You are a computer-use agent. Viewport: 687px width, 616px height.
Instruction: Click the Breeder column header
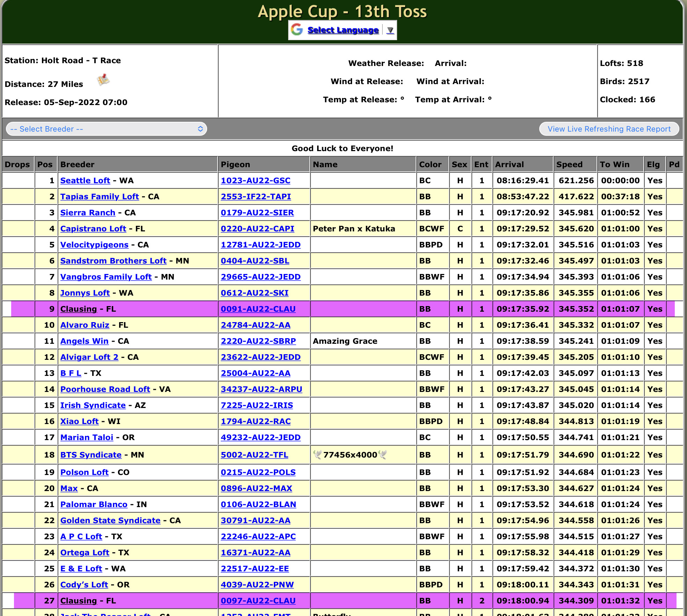click(x=77, y=164)
